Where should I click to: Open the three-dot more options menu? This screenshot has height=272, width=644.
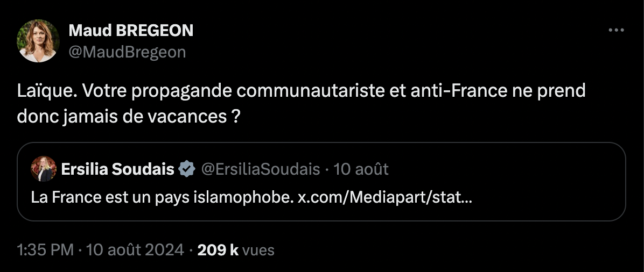(x=615, y=31)
